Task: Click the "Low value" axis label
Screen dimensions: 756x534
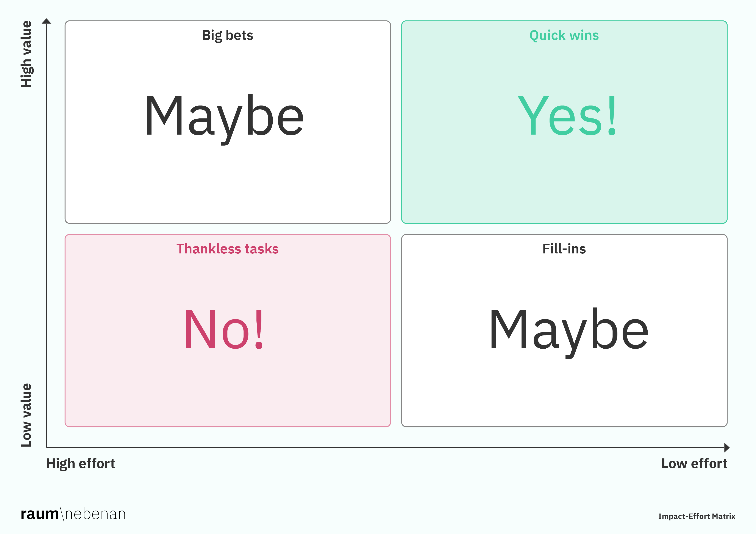Action: click(26, 415)
